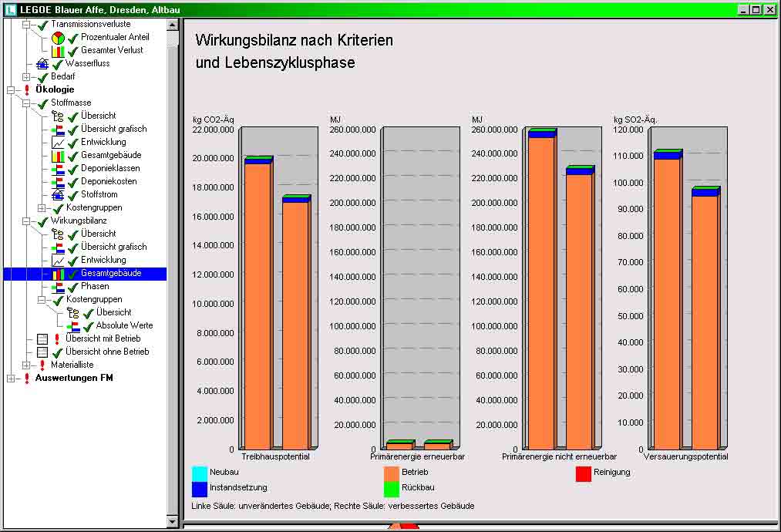The width and height of the screenshot is (781, 532).
Task: Select the Übersicht mit Betrieb document icon
Action: [42, 338]
